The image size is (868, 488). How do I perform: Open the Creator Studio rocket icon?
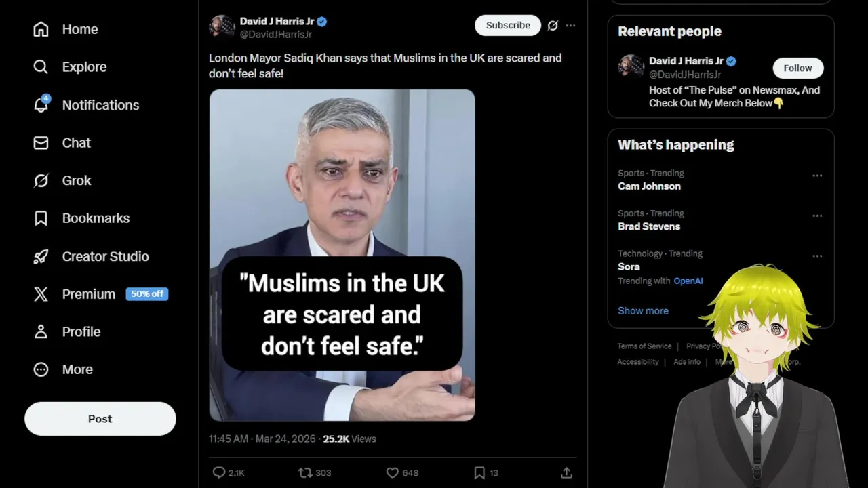(x=41, y=256)
